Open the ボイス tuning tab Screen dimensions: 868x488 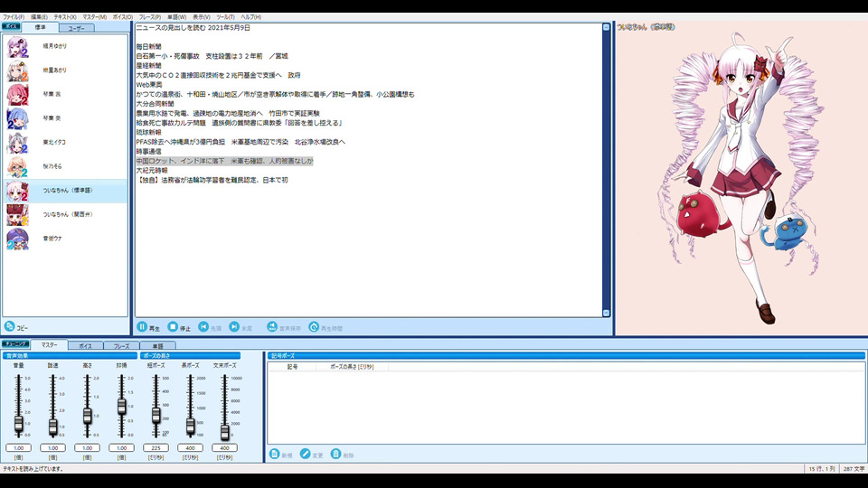(85, 346)
